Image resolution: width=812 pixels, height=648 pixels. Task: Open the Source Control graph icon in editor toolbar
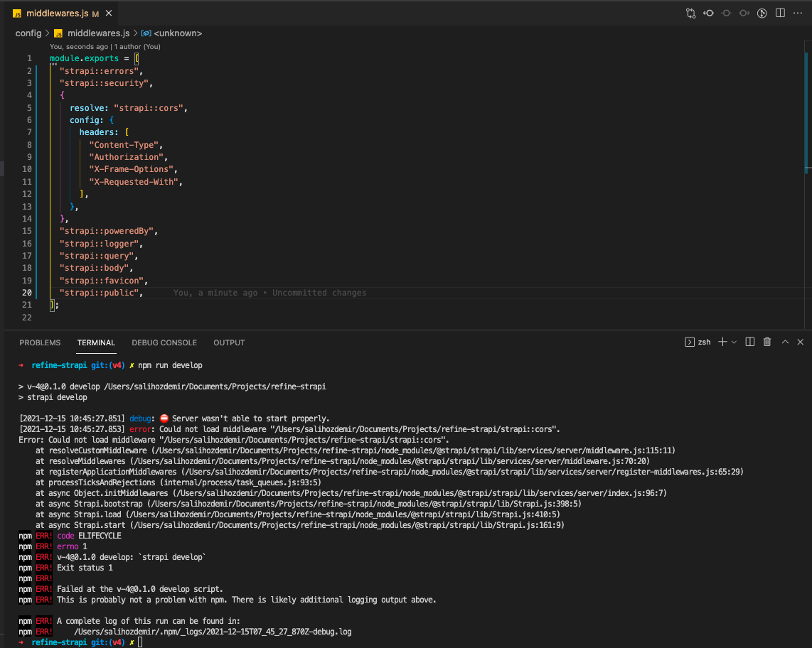click(x=690, y=12)
